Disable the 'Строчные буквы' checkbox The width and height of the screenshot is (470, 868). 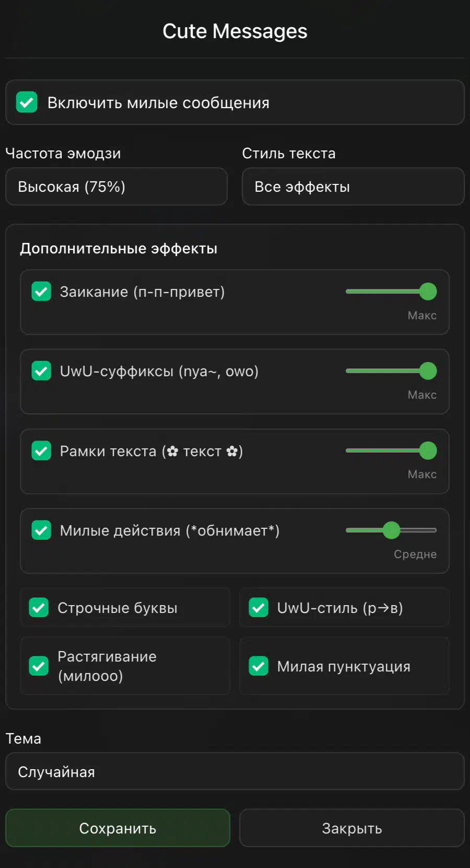point(39,607)
